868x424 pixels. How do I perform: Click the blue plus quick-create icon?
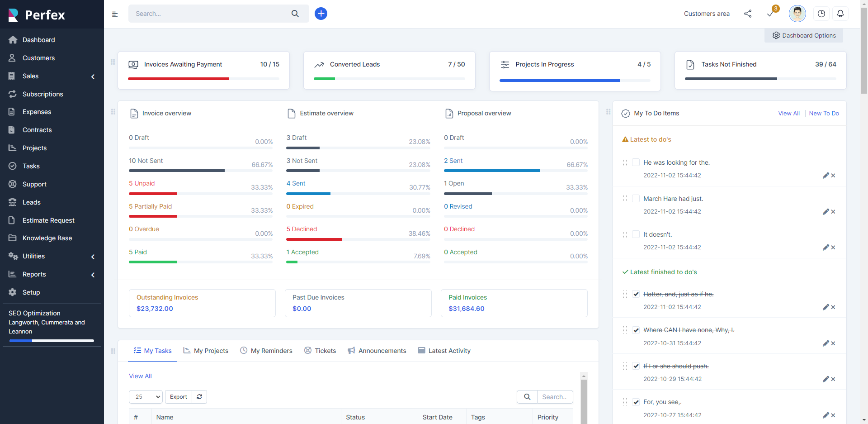[321, 14]
